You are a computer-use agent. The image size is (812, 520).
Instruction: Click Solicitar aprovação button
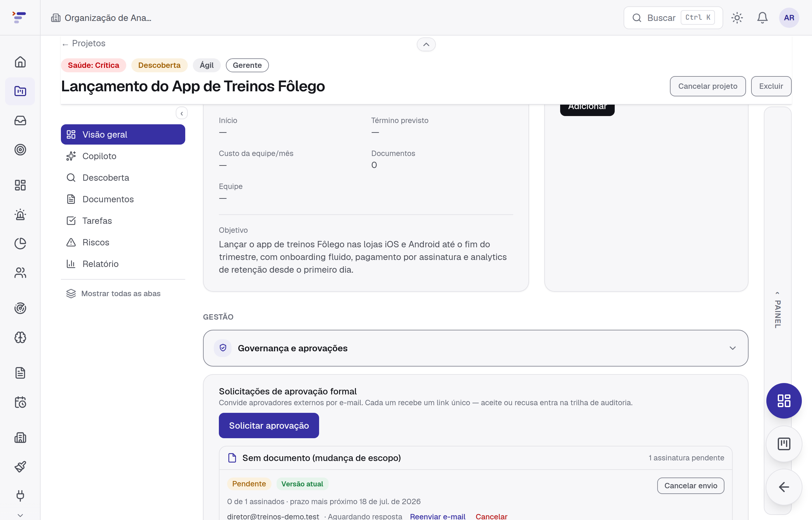269,426
